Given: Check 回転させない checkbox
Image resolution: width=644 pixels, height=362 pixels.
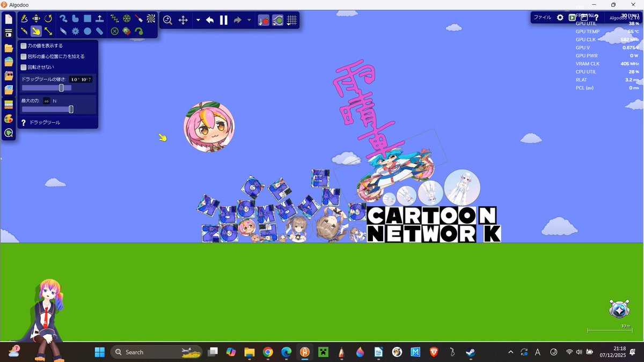Looking at the screenshot, I should click(x=24, y=67).
